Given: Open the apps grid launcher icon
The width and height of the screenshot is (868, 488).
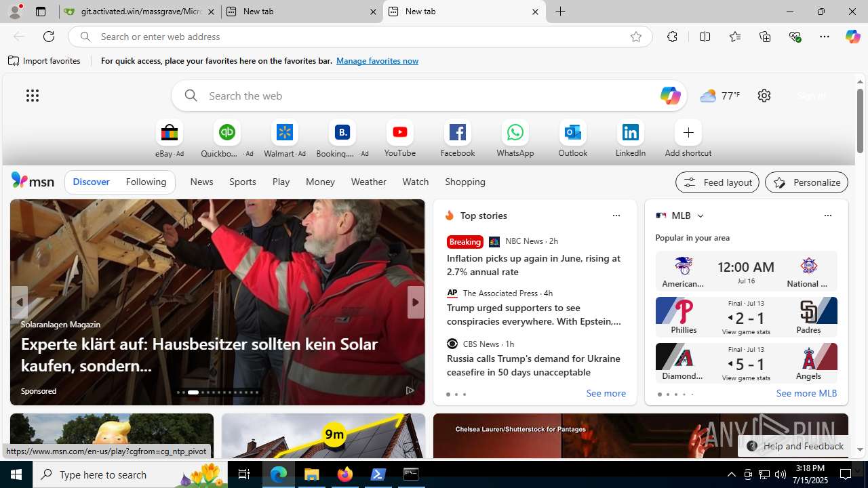Looking at the screenshot, I should 33,96.
